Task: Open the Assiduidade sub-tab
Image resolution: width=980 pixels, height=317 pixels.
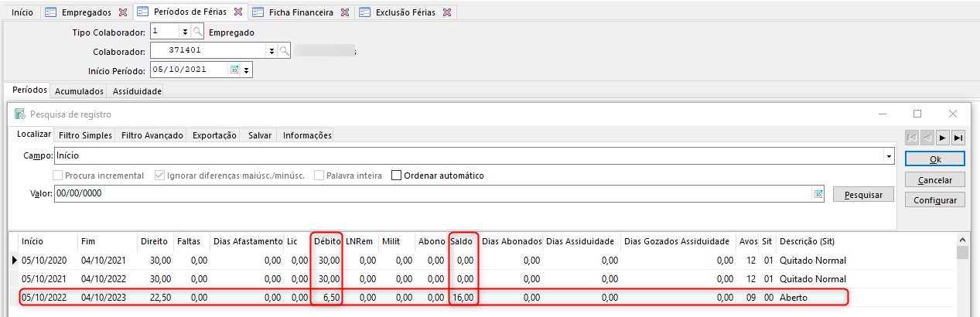Action: [x=137, y=90]
